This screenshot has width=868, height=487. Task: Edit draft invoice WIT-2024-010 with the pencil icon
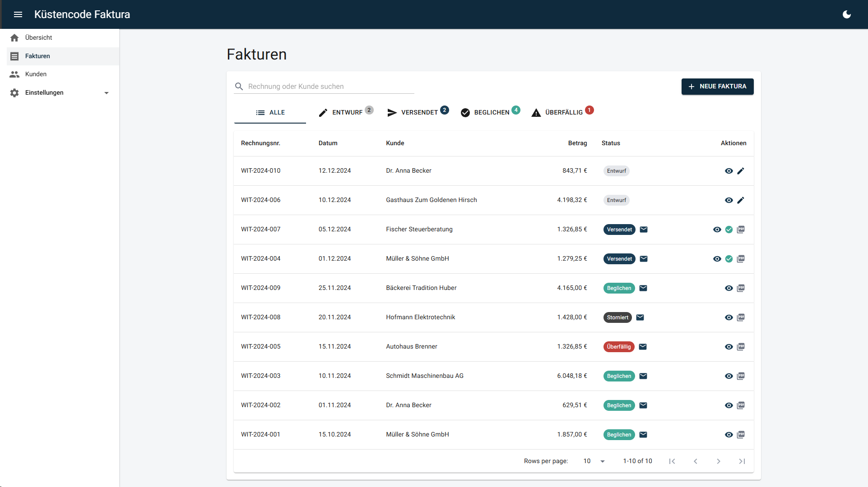(741, 171)
